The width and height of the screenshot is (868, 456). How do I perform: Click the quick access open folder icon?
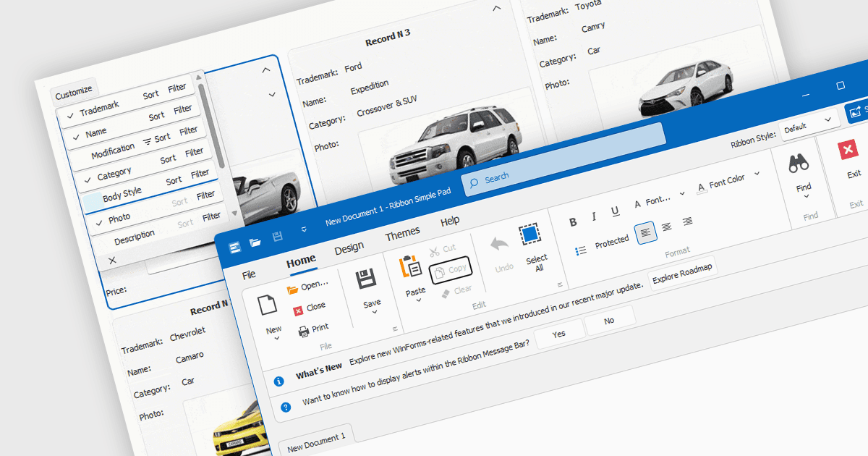tap(255, 242)
